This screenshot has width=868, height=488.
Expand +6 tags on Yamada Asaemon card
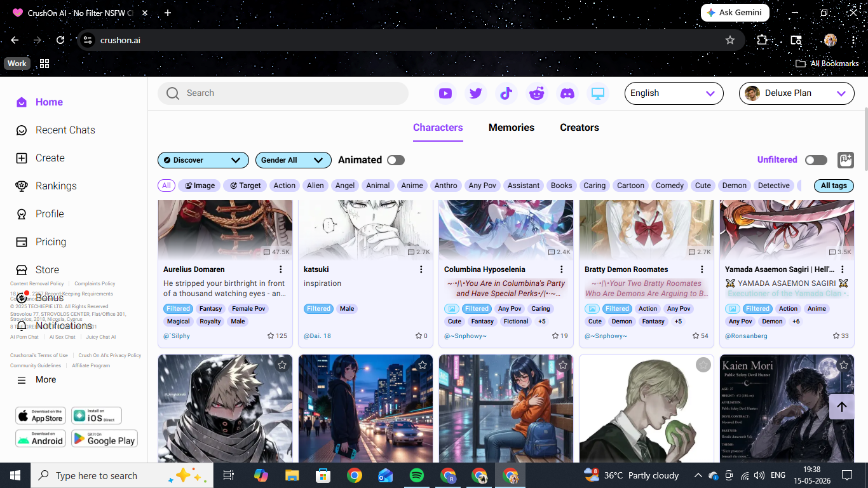click(x=796, y=322)
